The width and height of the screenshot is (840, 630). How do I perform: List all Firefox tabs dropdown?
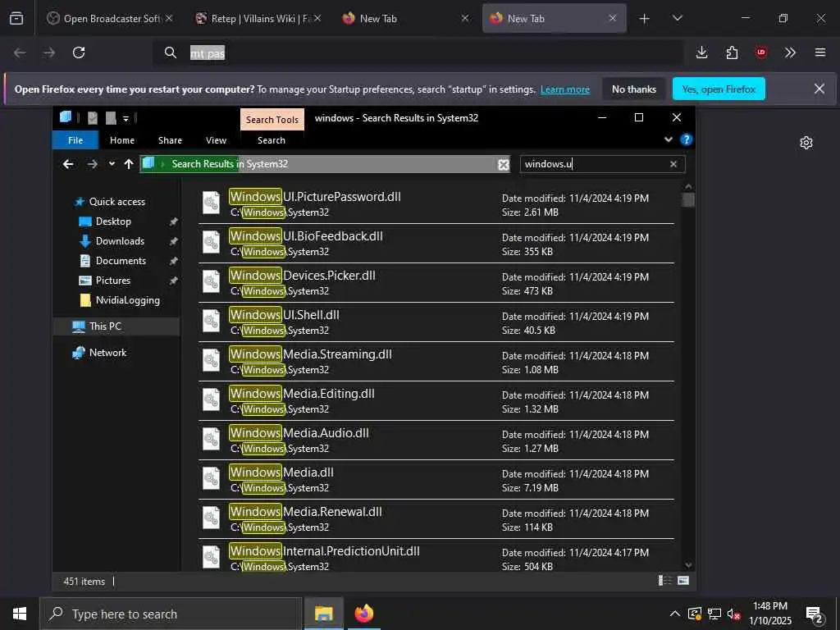point(677,19)
